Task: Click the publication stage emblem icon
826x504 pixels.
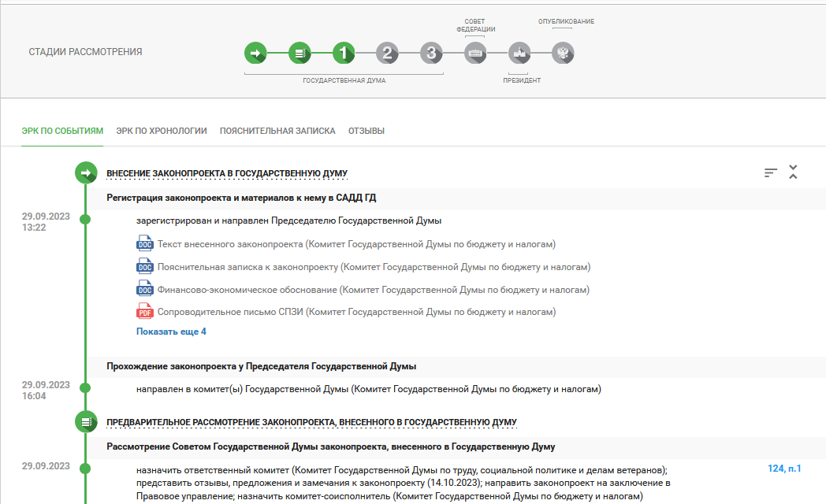Action: [x=563, y=53]
